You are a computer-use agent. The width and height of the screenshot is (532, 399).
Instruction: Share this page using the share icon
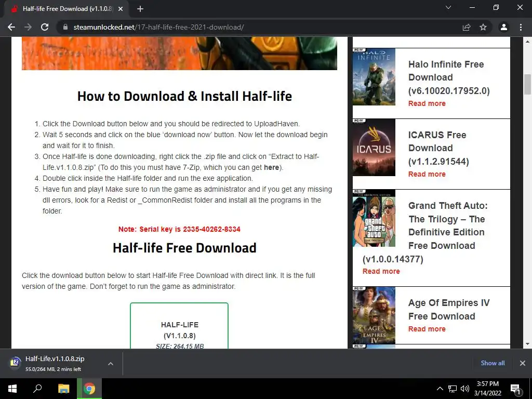click(x=467, y=27)
